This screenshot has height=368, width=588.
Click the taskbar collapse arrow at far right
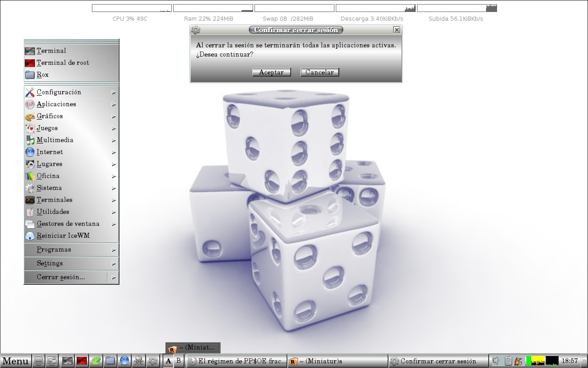(x=584, y=361)
